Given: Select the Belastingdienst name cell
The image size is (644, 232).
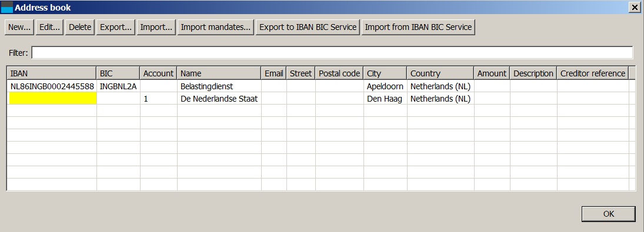Looking at the screenshot, I should [219, 86].
